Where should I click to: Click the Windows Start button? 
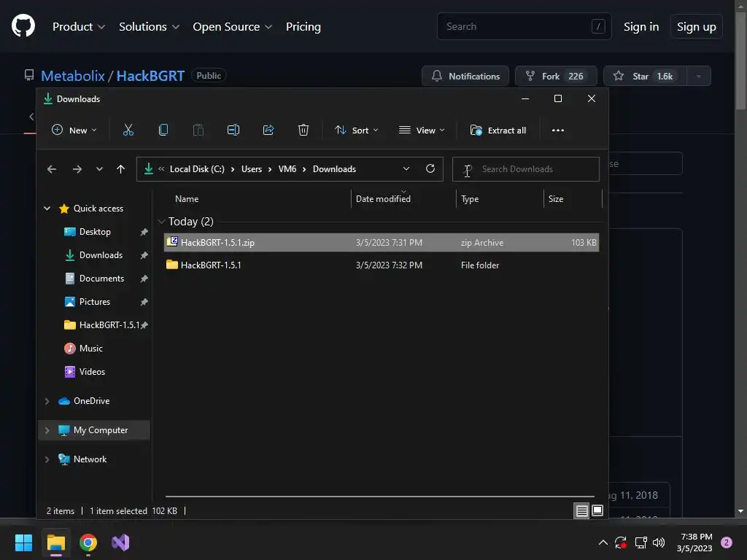pyautogui.click(x=23, y=542)
